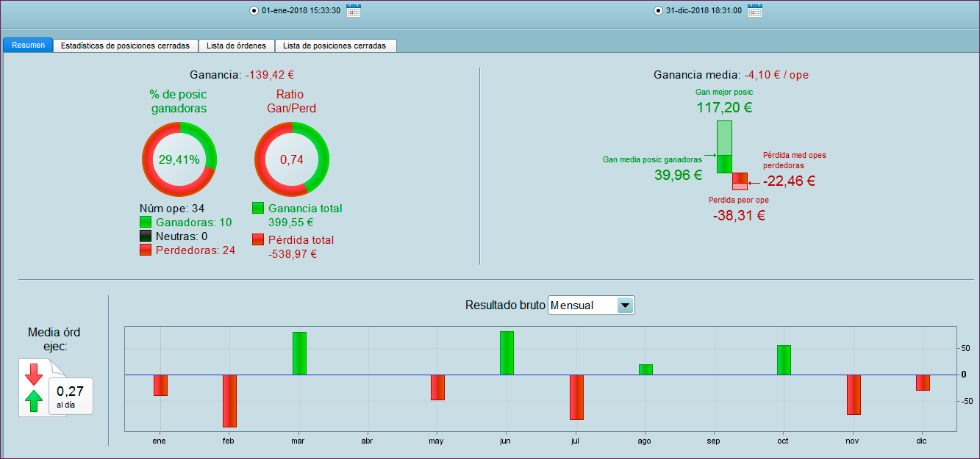Switch to the Lista de órdenes tab
Image resolution: width=980 pixels, height=459 pixels.
(236, 45)
